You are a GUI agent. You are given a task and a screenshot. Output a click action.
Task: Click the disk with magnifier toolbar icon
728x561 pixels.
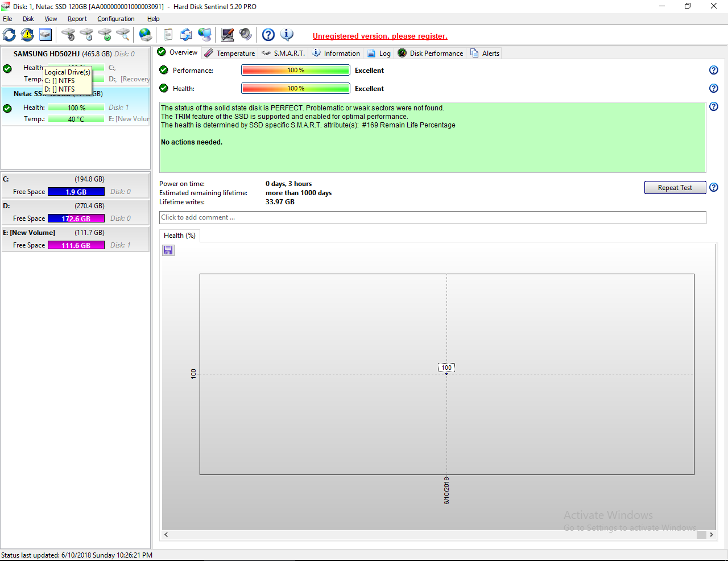tap(123, 35)
